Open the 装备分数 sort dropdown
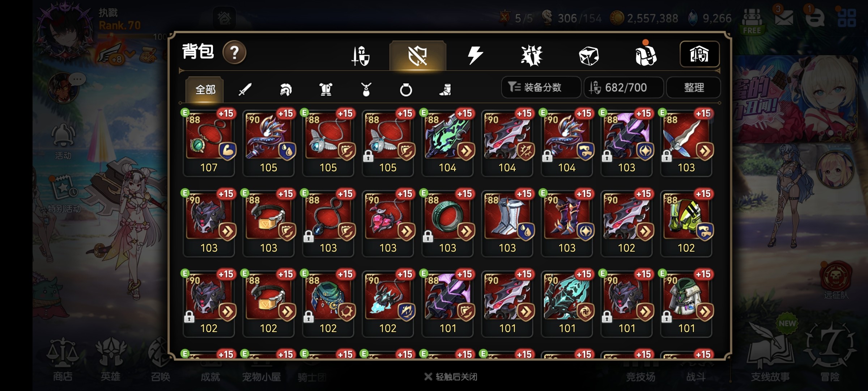Viewport: 868px width, 391px height. point(541,87)
